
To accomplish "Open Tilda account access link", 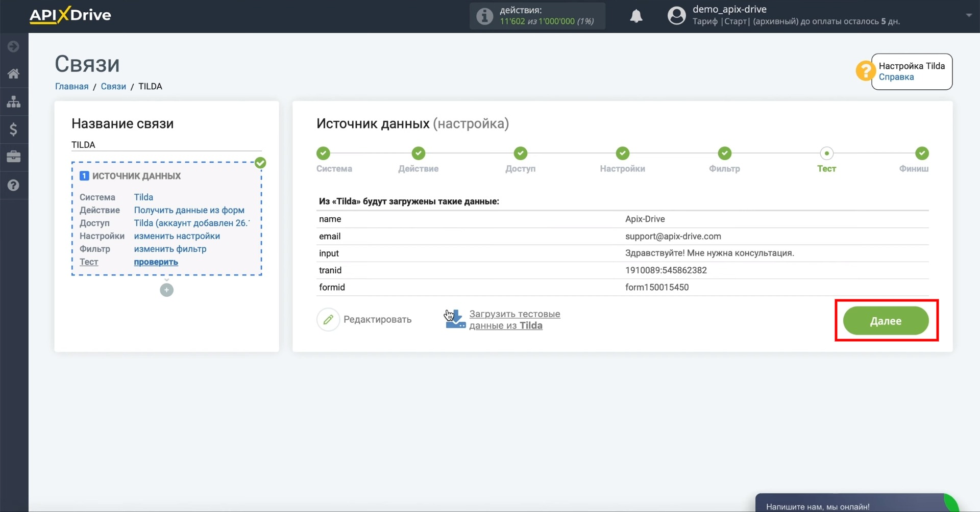I will pos(192,223).
